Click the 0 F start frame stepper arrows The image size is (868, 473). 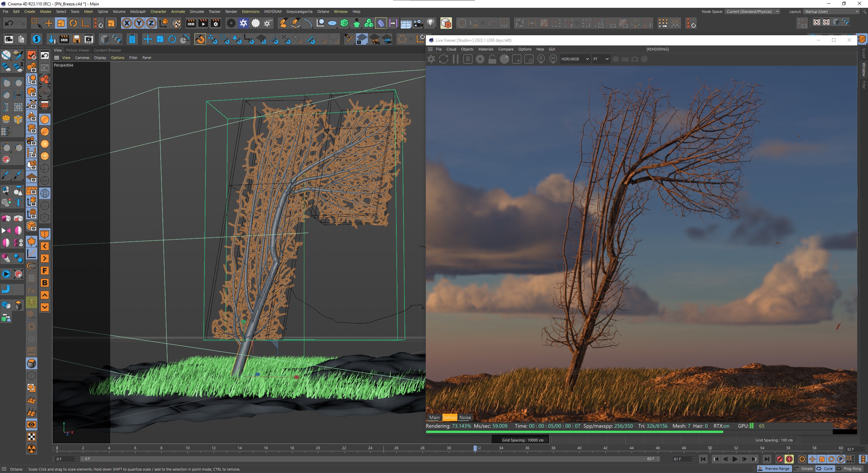pos(76,459)
